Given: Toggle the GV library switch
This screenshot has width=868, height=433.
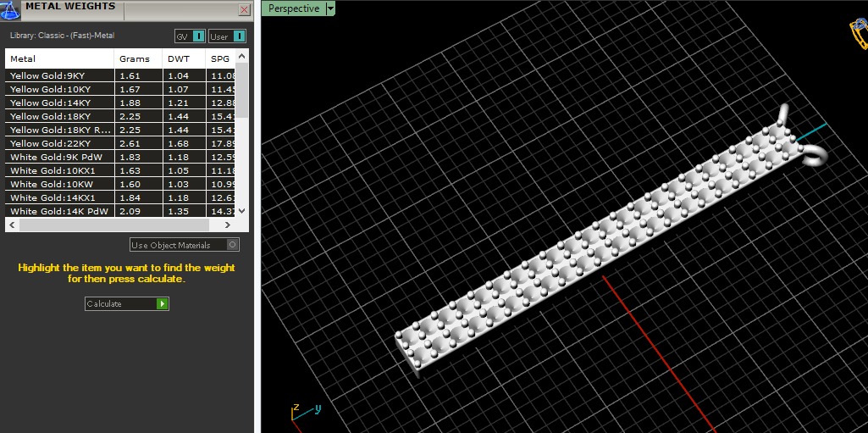Looking at the screenshot, I should click(x=190, y=36).
